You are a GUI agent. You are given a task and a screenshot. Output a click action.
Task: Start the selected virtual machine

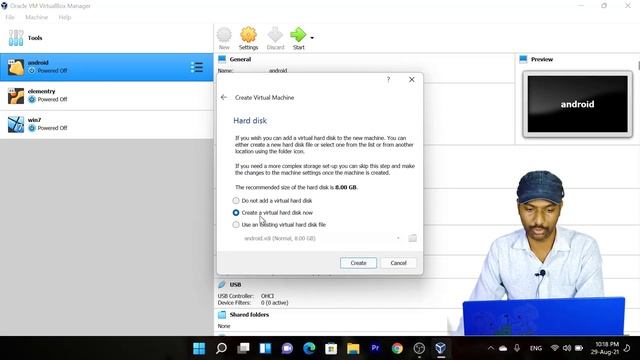(x=298, y=39)
